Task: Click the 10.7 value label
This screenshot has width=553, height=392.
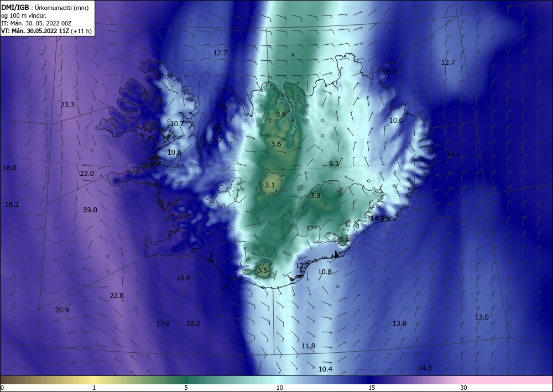Action: click(177, 124)
